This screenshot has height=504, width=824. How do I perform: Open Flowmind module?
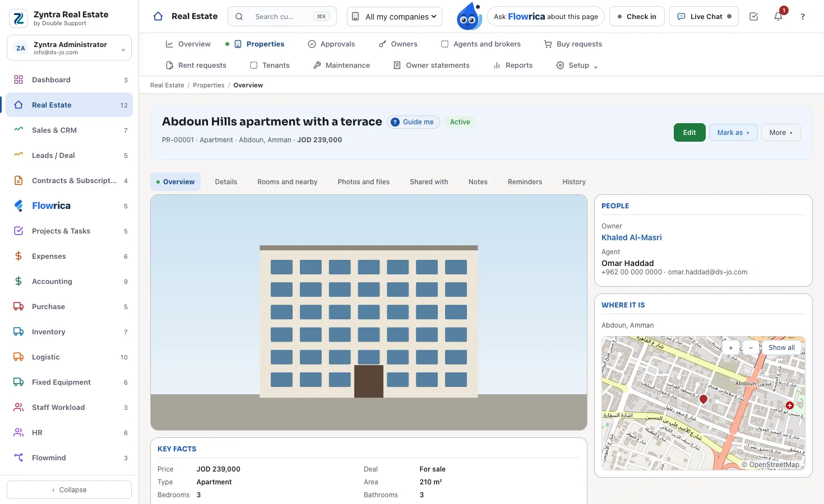pos(70,458)
